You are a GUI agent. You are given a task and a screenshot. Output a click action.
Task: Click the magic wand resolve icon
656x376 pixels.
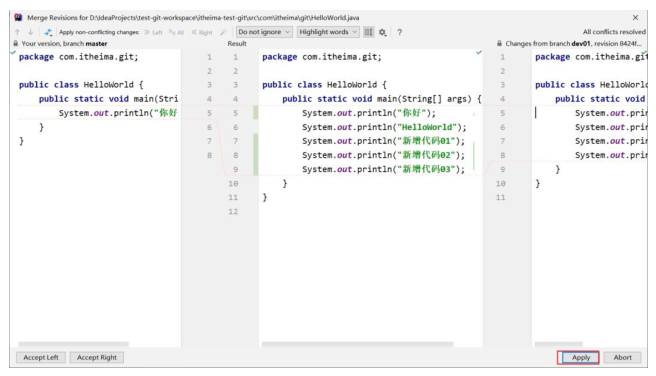point(223,32)
